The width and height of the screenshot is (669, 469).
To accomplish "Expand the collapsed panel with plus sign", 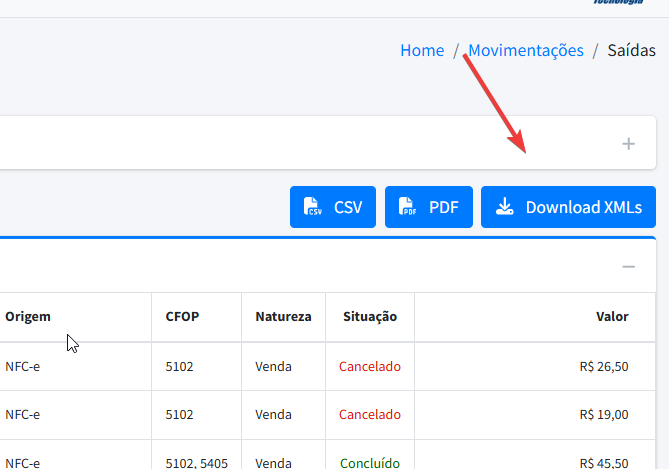I will tap(628, 144).
